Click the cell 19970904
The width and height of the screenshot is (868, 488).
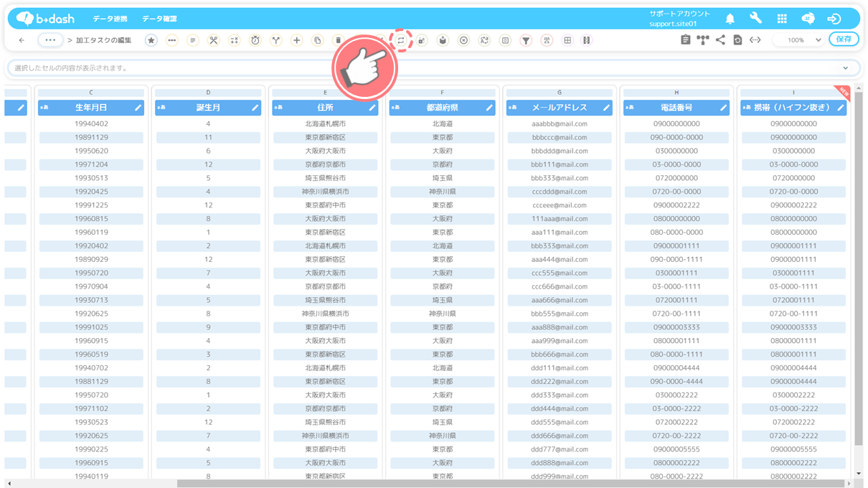91,286
